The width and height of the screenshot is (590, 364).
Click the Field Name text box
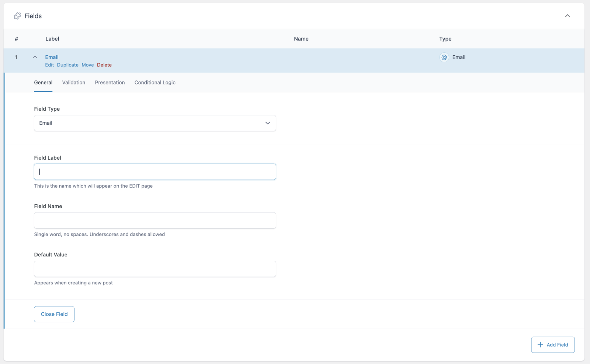155,220
